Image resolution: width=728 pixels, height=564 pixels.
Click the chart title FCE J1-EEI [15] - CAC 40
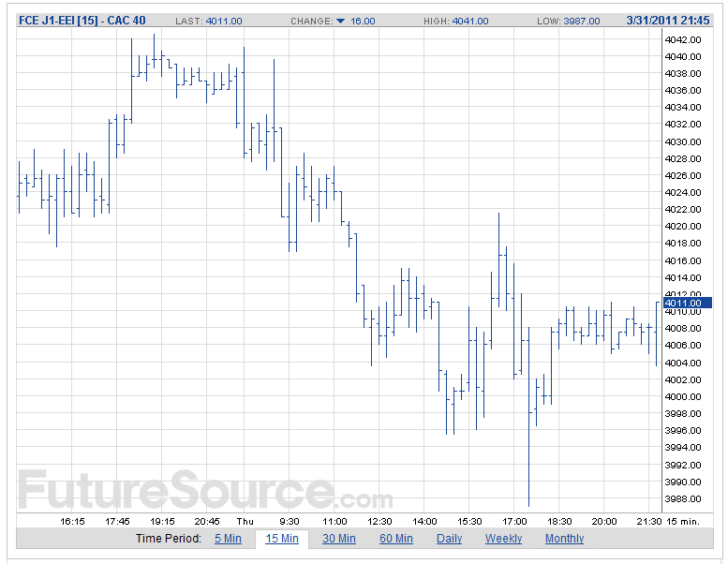click(82, 21)
